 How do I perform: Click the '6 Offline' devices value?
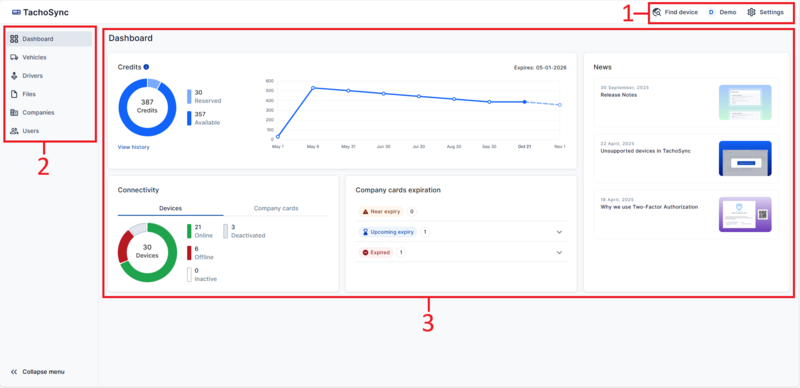(204, 253)
